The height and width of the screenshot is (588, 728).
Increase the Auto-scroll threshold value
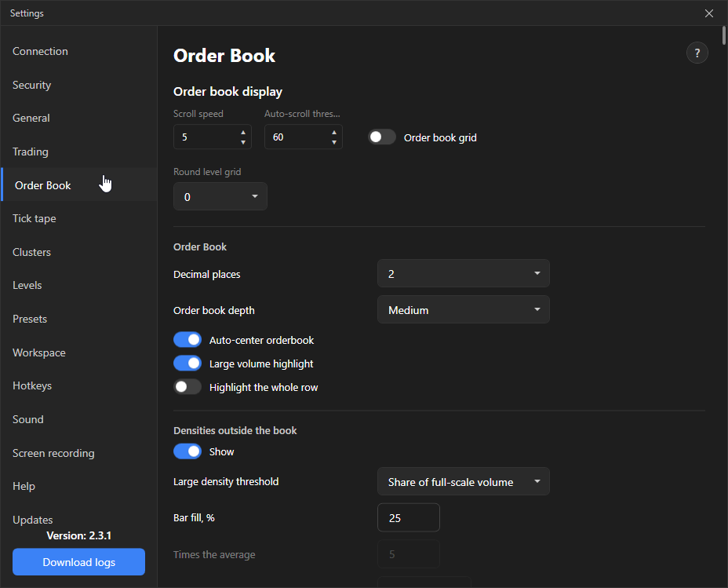tap(334, 133)
